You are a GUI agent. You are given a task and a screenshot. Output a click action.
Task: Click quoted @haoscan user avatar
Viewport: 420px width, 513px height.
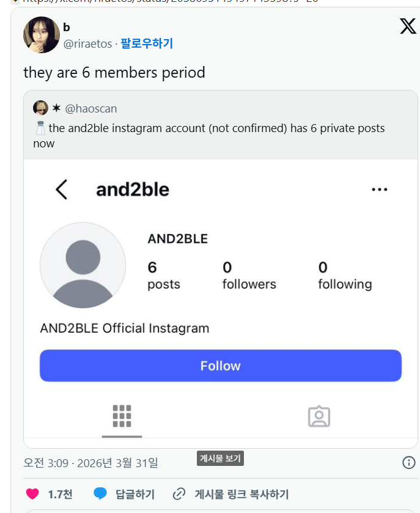[40, 108]
